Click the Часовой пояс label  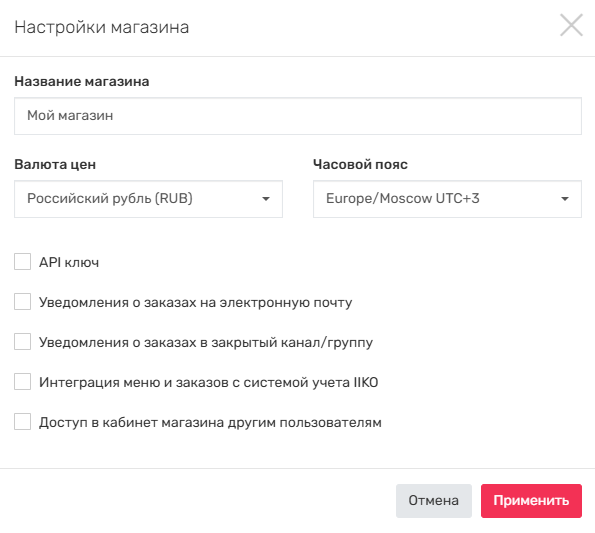pos(360,164)
